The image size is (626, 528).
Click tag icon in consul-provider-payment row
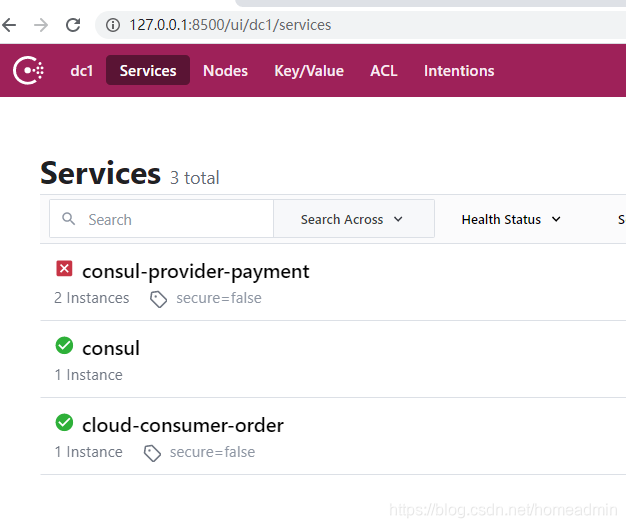click(158, 299)
